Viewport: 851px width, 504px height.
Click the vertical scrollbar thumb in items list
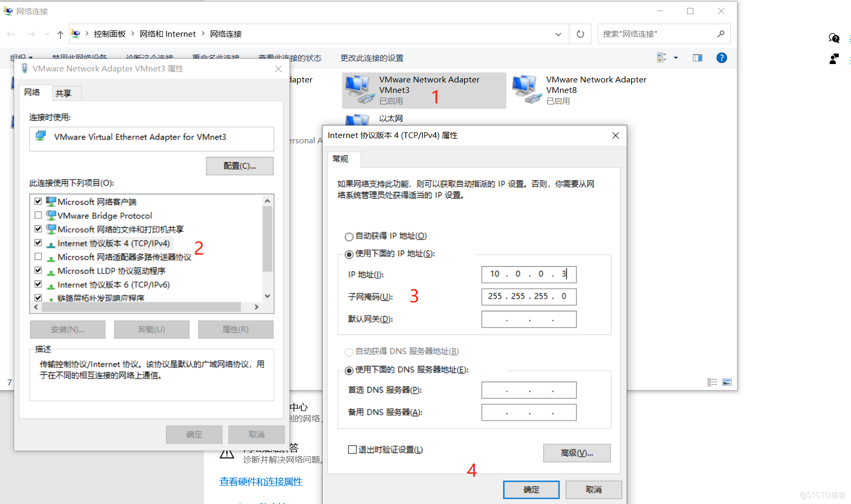(x=267, y=239)
